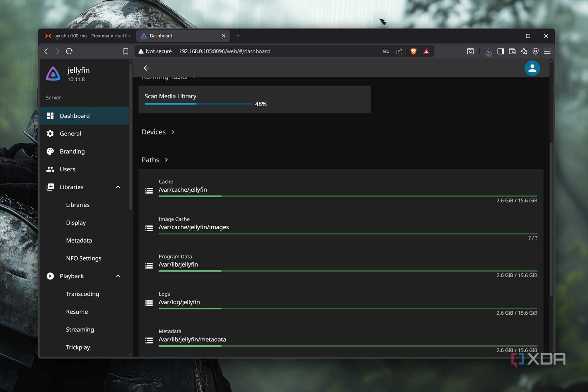Go back with the dashboard back arrow
Screen dimensions: 588x392
[146, 68]
